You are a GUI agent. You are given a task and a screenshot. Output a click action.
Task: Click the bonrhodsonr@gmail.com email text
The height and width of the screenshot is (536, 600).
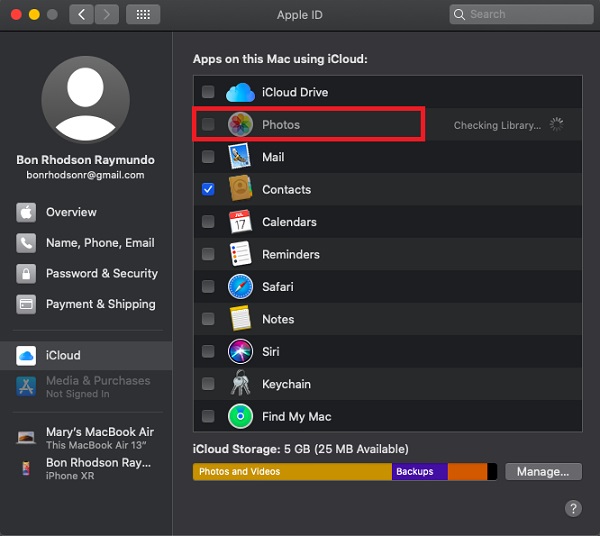85,175
